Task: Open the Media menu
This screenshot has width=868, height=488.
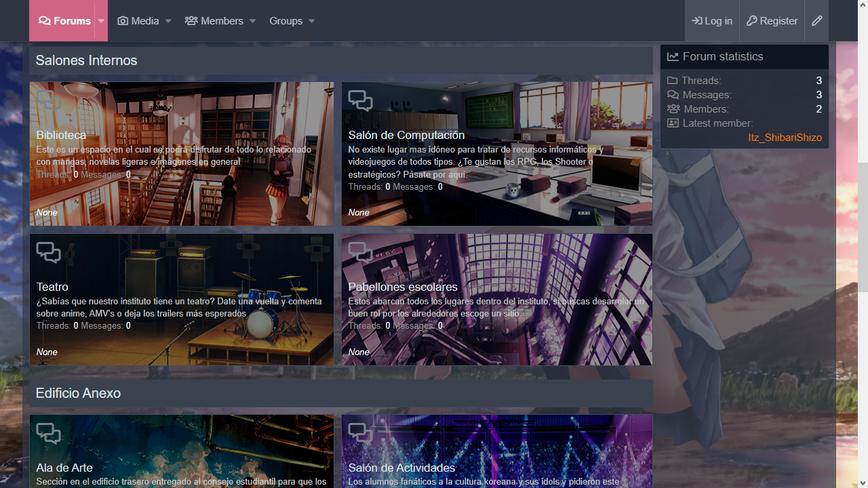Action: point(138,21)
